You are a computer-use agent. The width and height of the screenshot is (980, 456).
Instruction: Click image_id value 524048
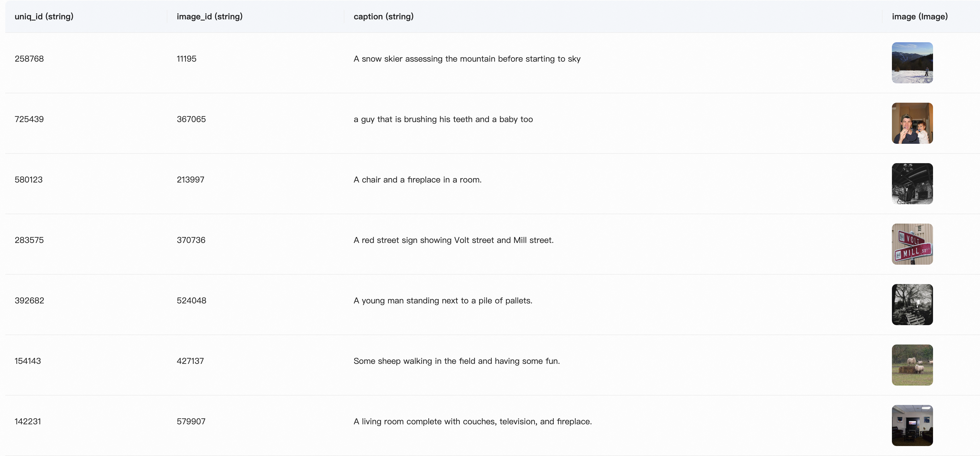(191, 301)
